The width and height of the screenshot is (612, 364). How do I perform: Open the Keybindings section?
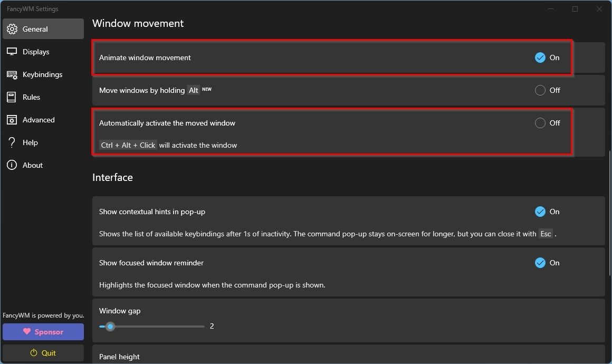click(42, 74)
